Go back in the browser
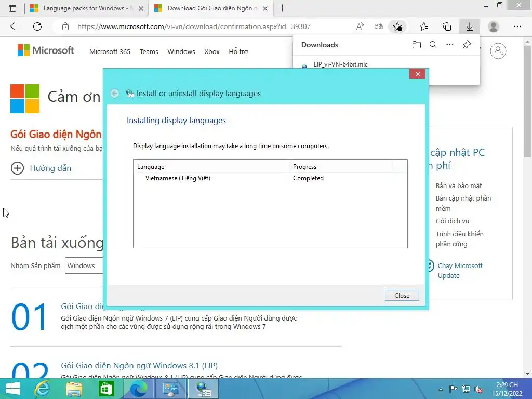532x399 pixels. tap(14, 26)
